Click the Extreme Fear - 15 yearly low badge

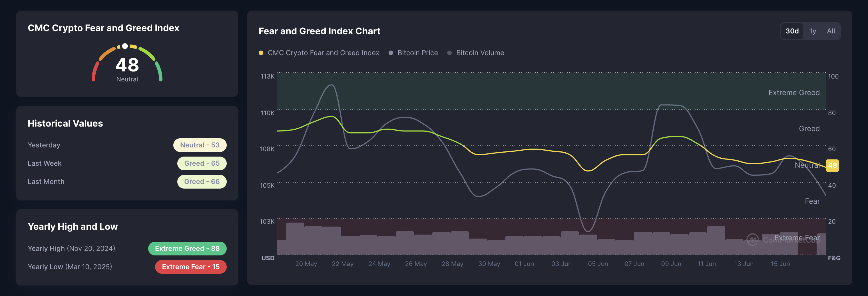pyautogui.click(x=191, y=267)
